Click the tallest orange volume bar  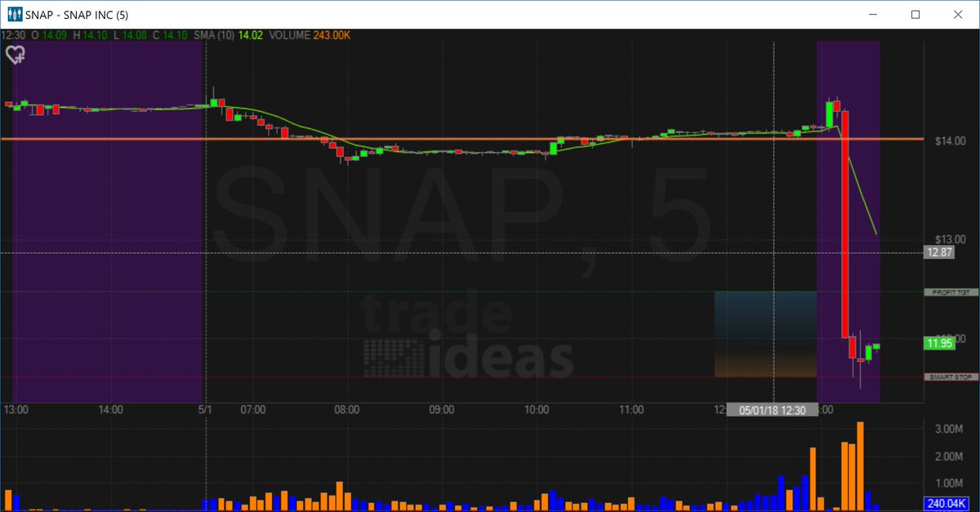click(860, 466)
